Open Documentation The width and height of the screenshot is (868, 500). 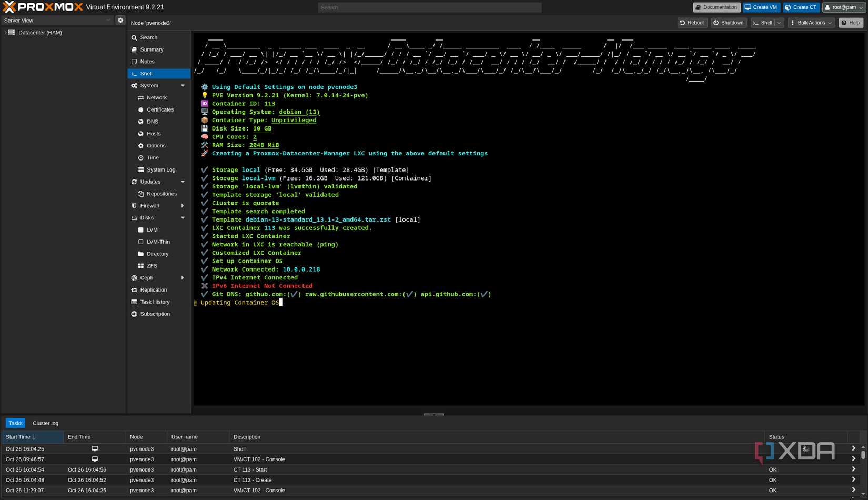point(716,7)
